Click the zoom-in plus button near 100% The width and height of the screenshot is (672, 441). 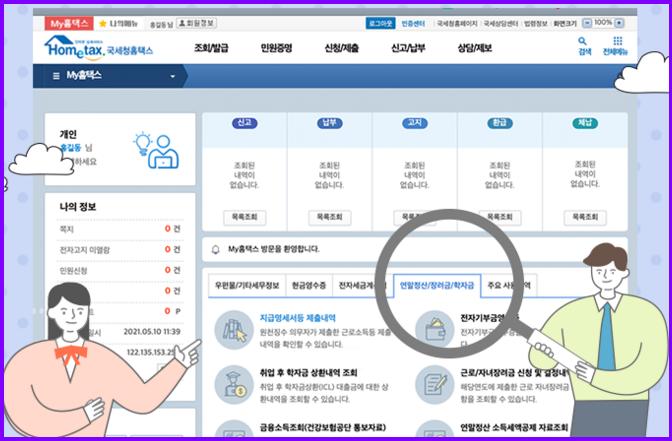(x=620, y=23)
